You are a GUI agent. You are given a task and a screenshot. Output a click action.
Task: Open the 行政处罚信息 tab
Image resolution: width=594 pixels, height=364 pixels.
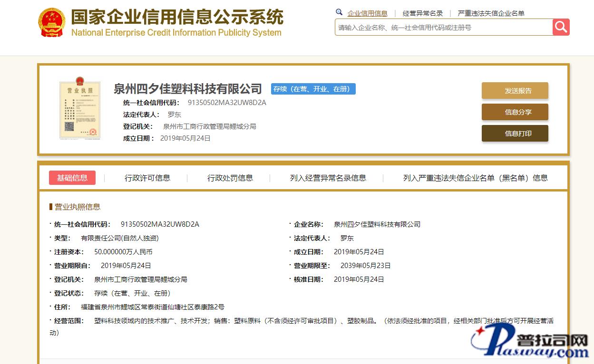[x=230, y=178]
